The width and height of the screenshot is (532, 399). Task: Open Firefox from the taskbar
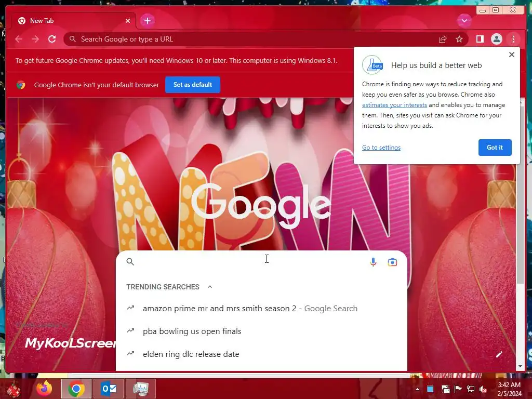click(44, 389)
